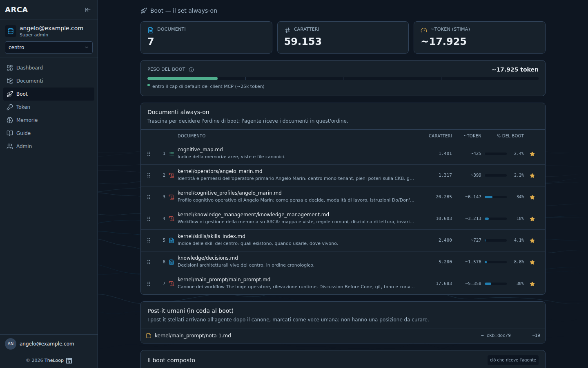Open the cognitive_map.md document
This screenshot has width=588, height=368.
coord(200,150)
